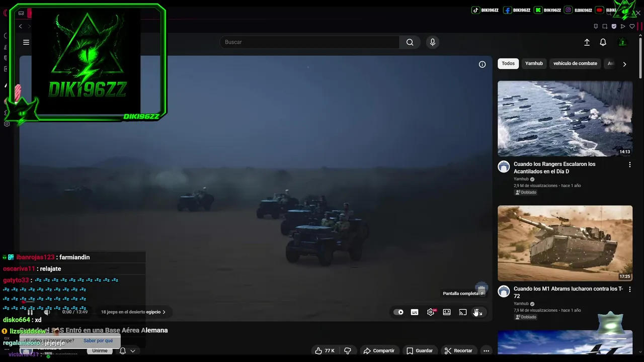
Task: Select 'vehículo de combate' filter chip
Action: [x=575, y=63]
